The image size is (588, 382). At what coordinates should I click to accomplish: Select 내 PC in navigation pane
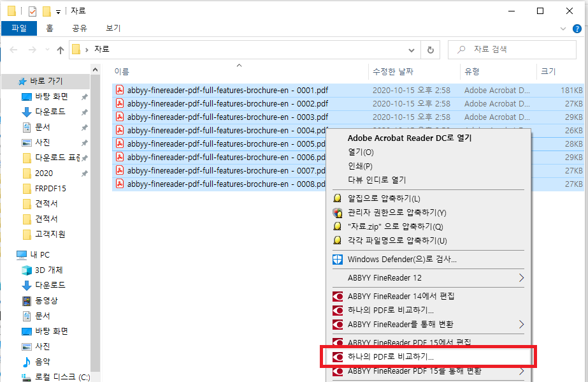pyautogui.click(x=39, y=255)
